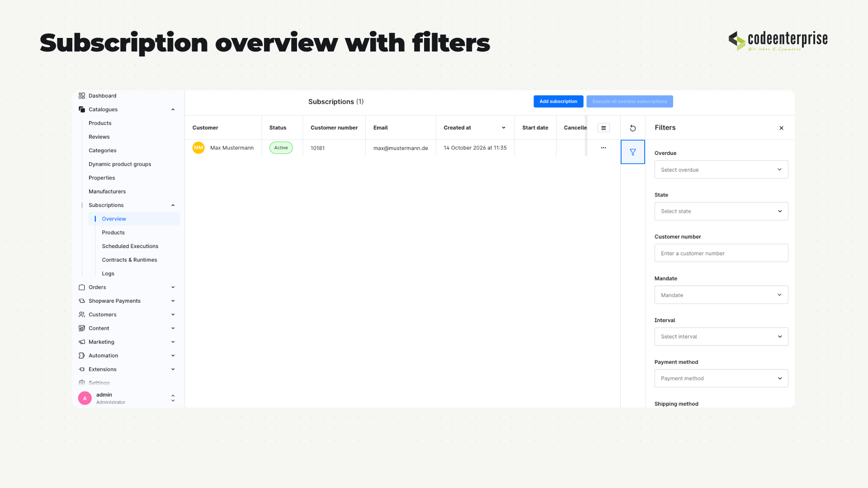Toggle the funnel filter icon

pyautogui.click(x=633, y=152)
